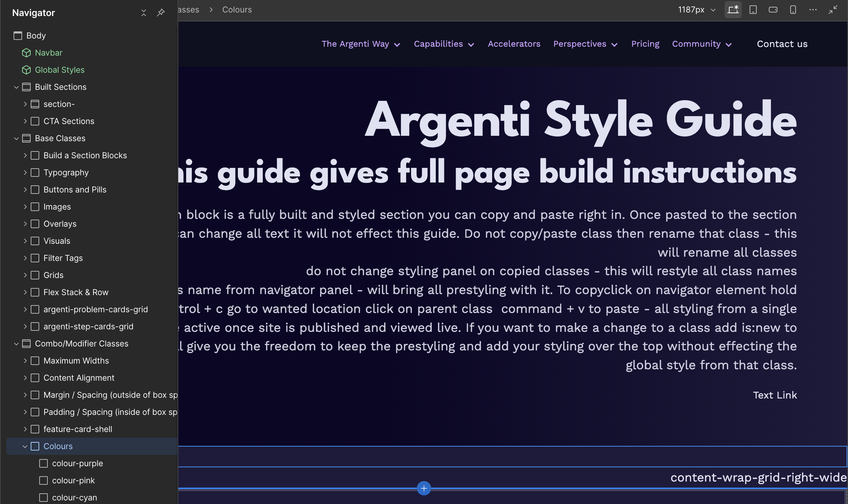Screen dimensions: 848x504
Task: Click the Contact us button
Action: 782,44
